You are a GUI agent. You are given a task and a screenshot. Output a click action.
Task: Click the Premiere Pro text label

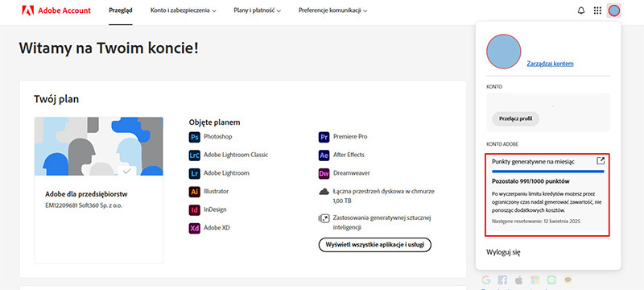click(x=350, y=137)
